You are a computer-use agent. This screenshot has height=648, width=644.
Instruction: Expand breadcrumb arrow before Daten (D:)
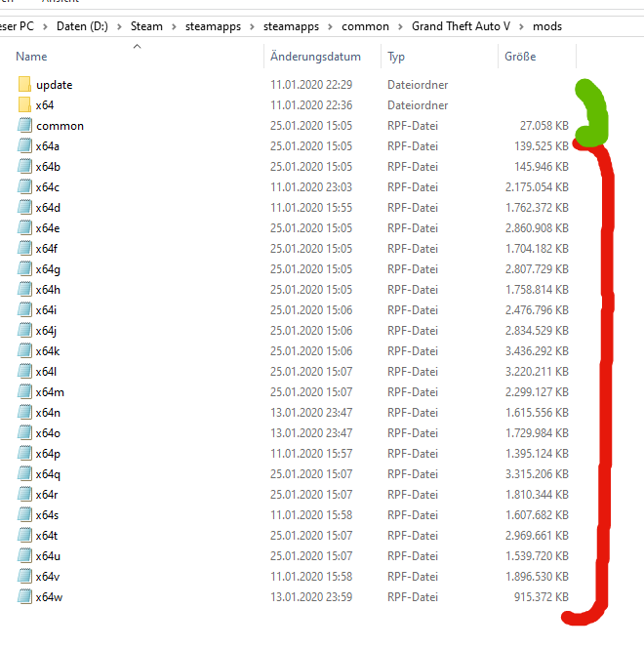coord(45,27)
